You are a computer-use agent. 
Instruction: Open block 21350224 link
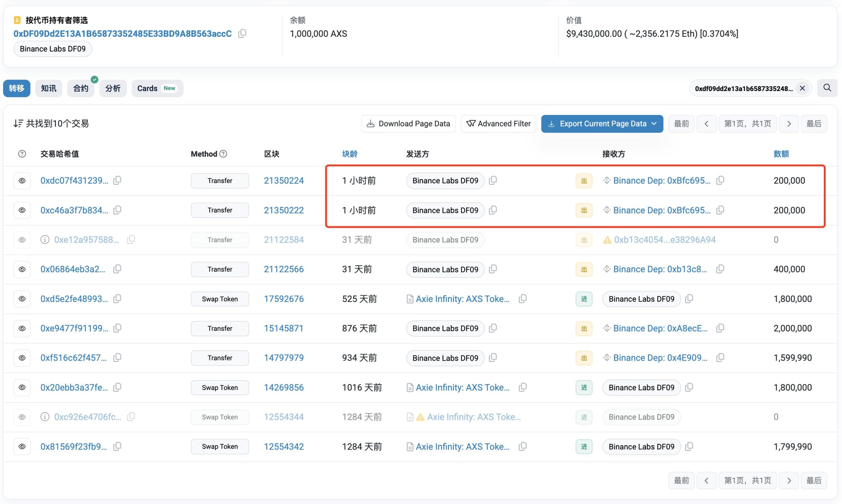[x=284, y=180]
